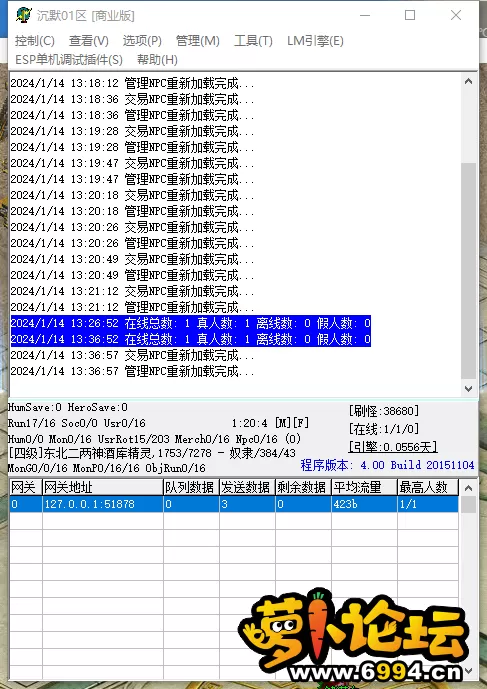Screen dimensions: 487x689
Task: Open the 查看(V) menu
Action: click(x=88, y=41)
